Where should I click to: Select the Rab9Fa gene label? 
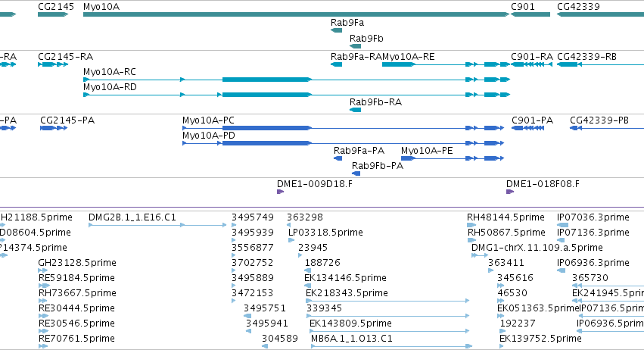(347, 23)
